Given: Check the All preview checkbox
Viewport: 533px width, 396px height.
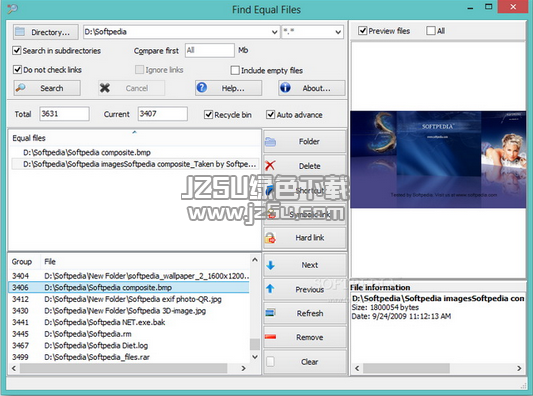Looking at the screenshot, I should [431, 31].
